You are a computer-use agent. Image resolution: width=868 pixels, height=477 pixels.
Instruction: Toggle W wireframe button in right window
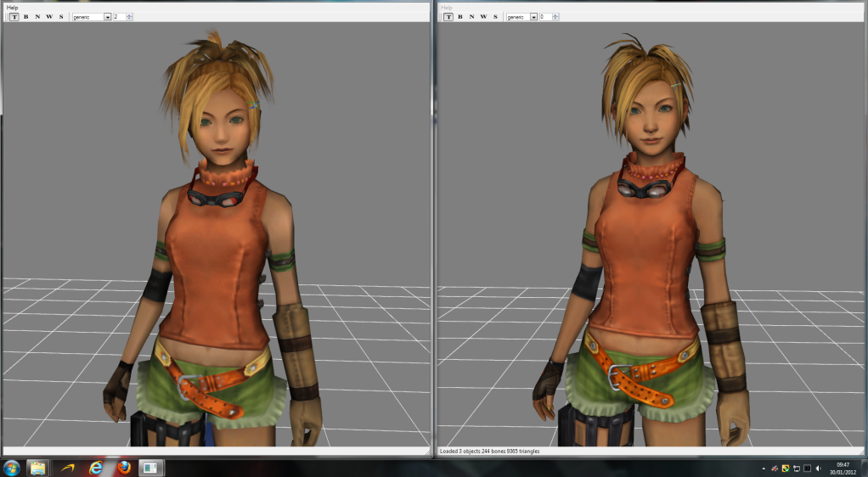[483, 17]
